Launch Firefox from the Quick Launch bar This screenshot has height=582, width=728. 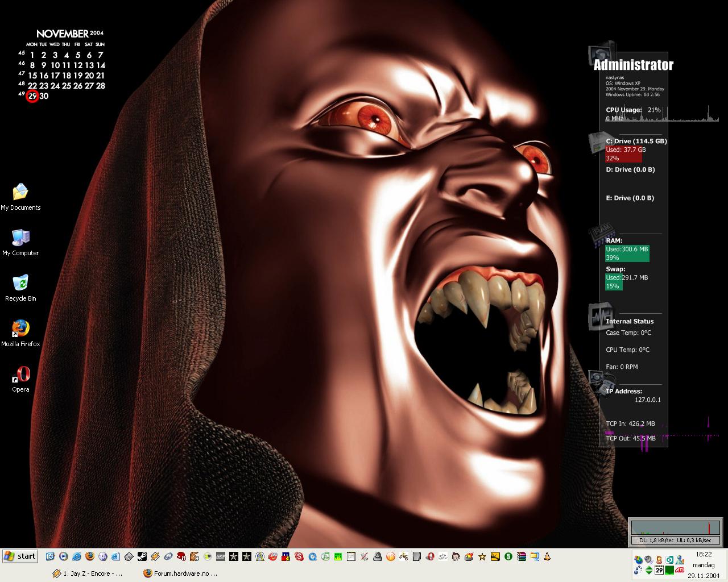[x=90, y=556]
